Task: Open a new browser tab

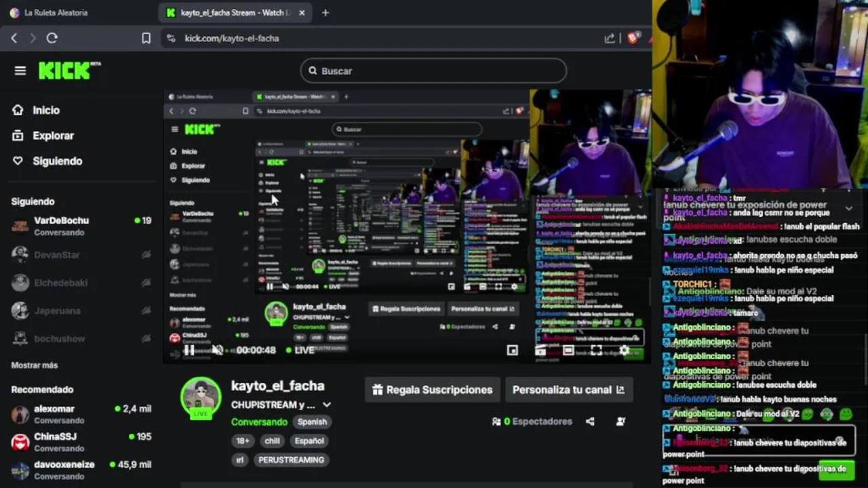Action: coord(325,12)
